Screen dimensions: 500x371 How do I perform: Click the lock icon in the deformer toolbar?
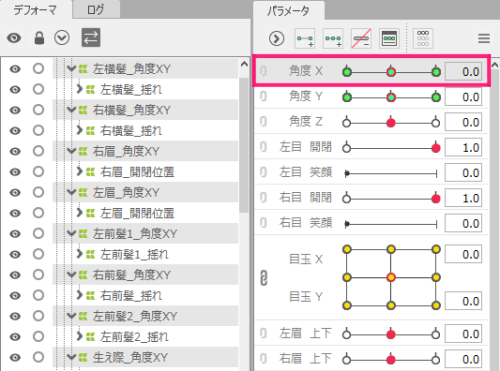(x=39, y=38)
